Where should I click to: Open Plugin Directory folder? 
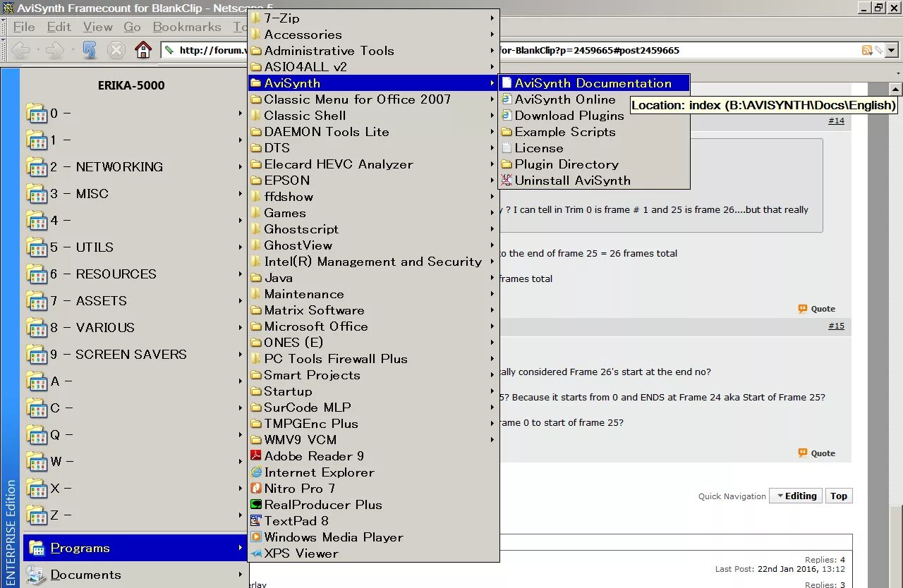(594, 164)
